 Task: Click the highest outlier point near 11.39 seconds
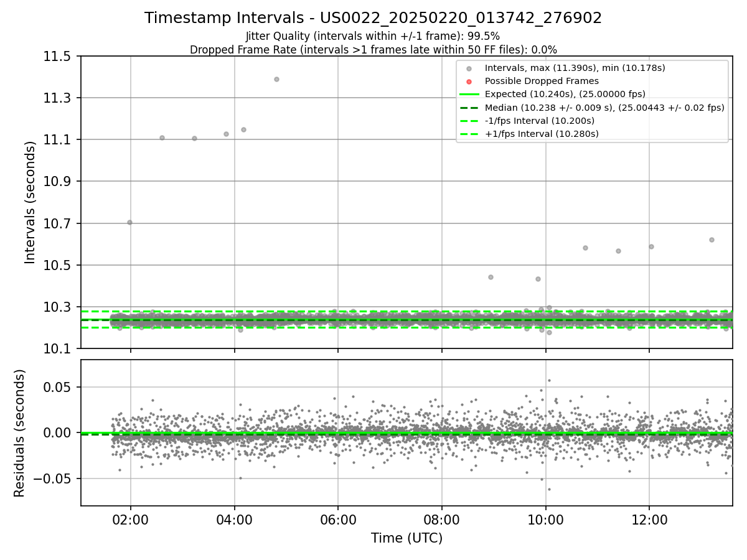[x=276, y=79]
